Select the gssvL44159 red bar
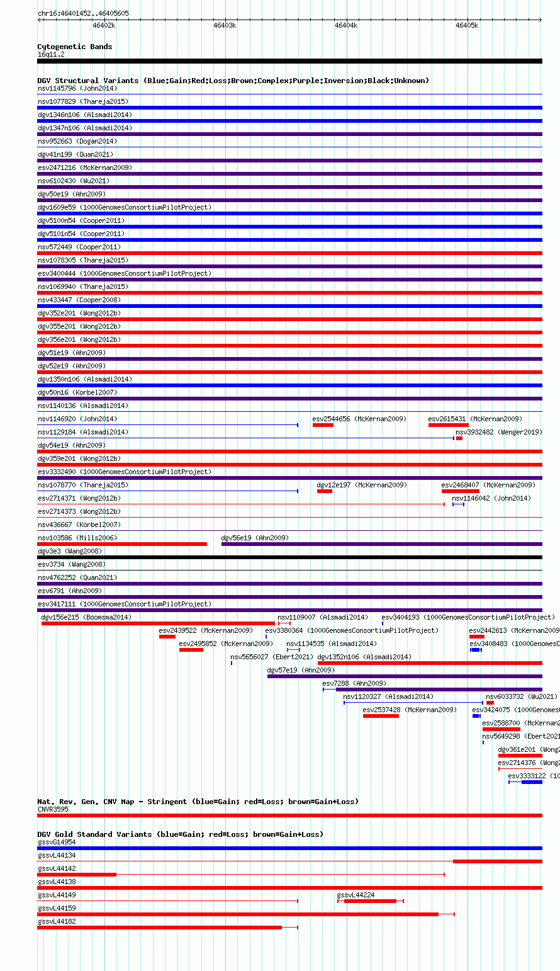This screenshot has width=560, height=971. pyautogui.click(x=246, y=914)
